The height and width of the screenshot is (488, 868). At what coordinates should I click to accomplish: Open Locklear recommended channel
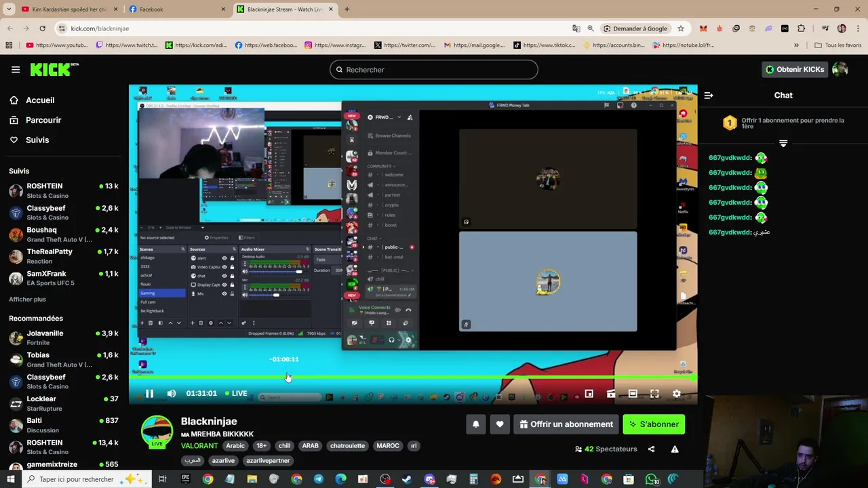pos(64,403)
